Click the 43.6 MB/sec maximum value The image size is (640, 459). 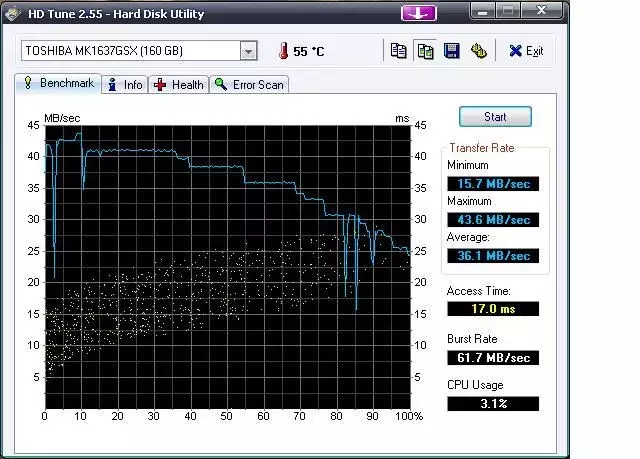coord(493,220)
